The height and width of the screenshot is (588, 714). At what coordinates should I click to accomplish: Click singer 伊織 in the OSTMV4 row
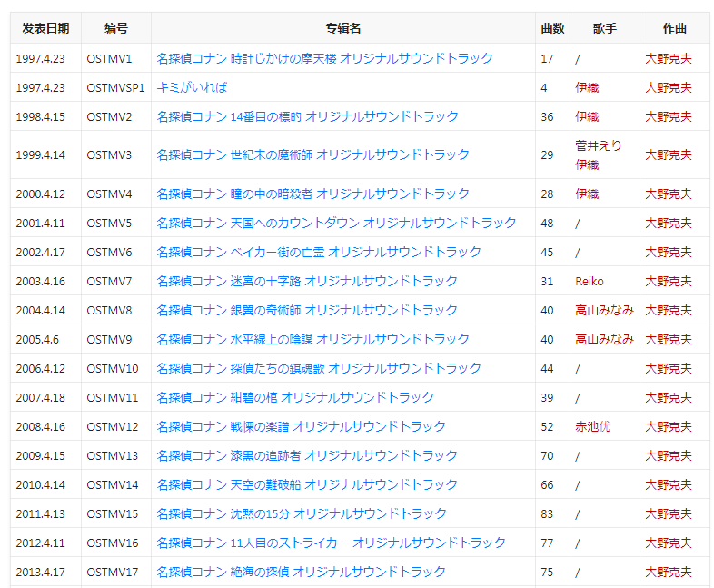tap(587, 194)
